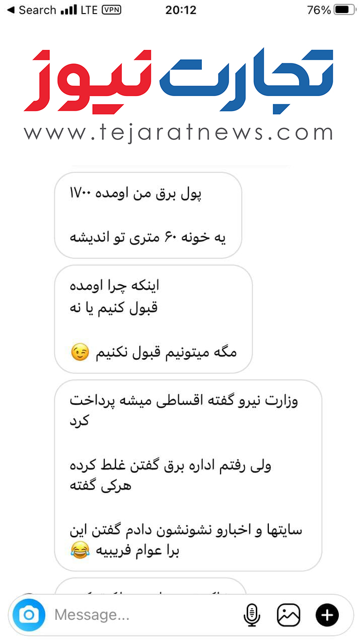Viewport: 362px width, 644px height.
Task: Tap the VPN indicator in status bar
Action: (x=111, y=10)
